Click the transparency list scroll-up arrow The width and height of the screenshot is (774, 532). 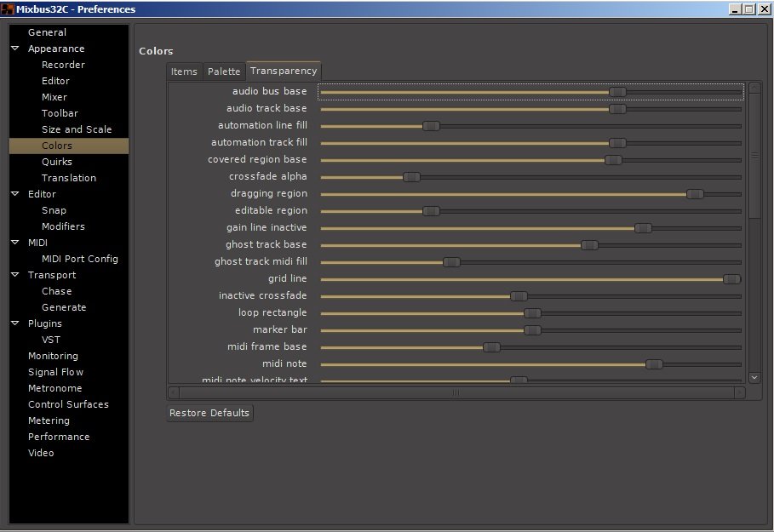pyautogui.click(x=754, y=89)
